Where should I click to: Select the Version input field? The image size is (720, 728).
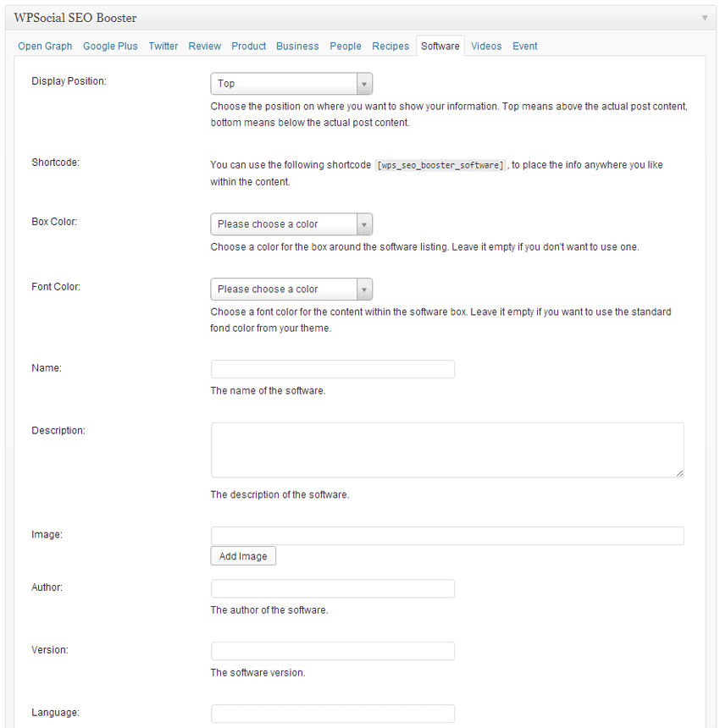pos(332,651)
